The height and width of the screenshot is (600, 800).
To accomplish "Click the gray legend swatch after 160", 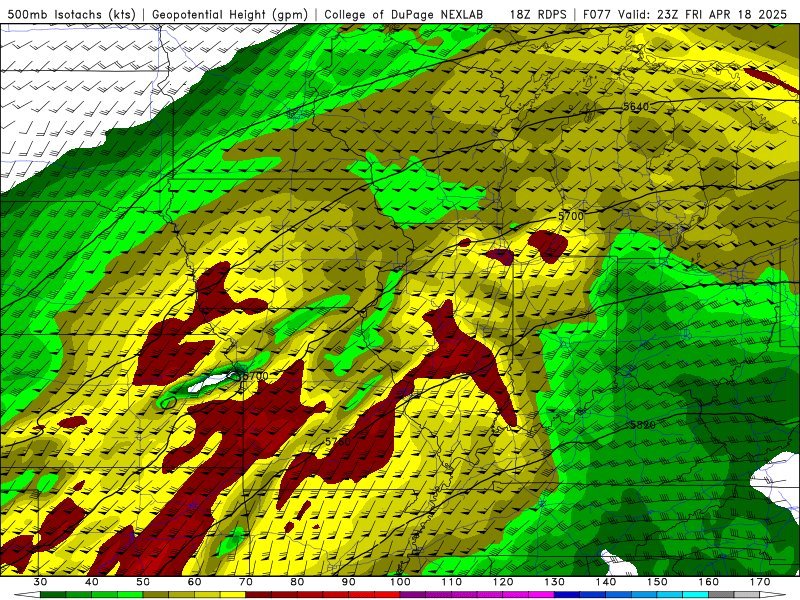I will pyautogui.click(x=721, y=595).
